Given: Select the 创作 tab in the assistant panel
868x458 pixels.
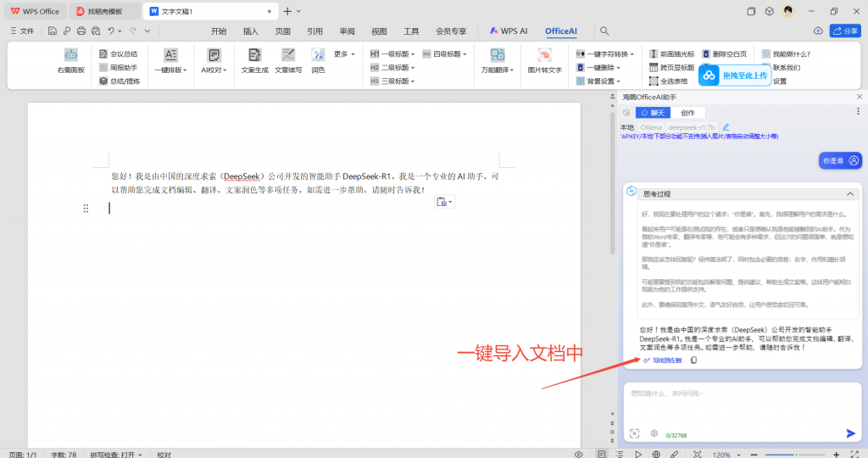Looking at the screenshot, I should 687,113.
